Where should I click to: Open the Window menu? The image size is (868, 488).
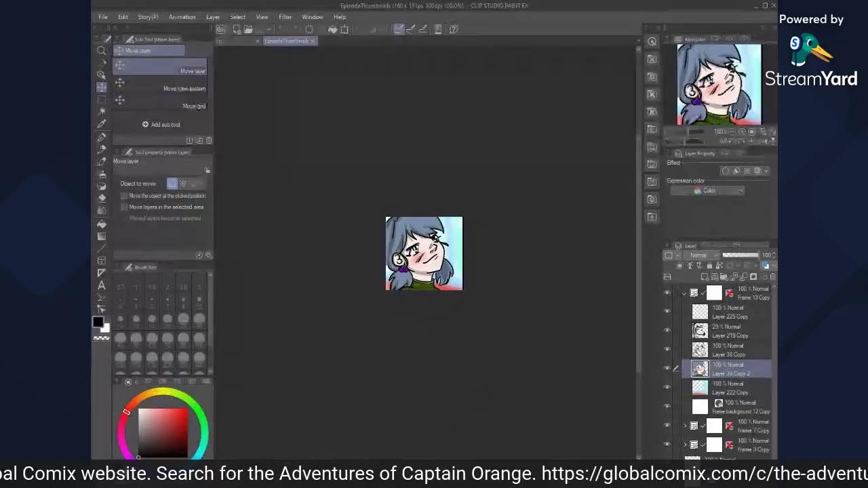pos(313,17)
